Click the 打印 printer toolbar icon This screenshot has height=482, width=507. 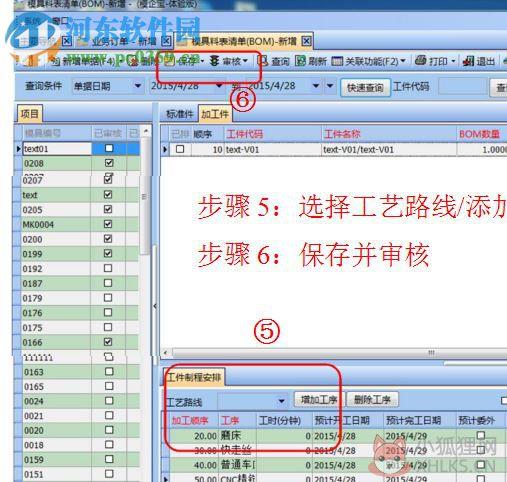[421, 61]
